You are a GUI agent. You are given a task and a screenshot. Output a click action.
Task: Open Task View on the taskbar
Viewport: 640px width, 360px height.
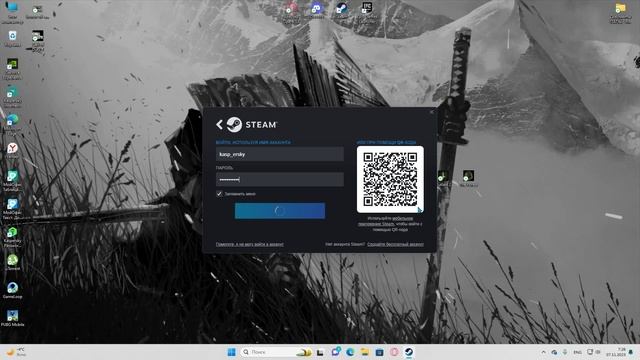[x=320, y=352]
